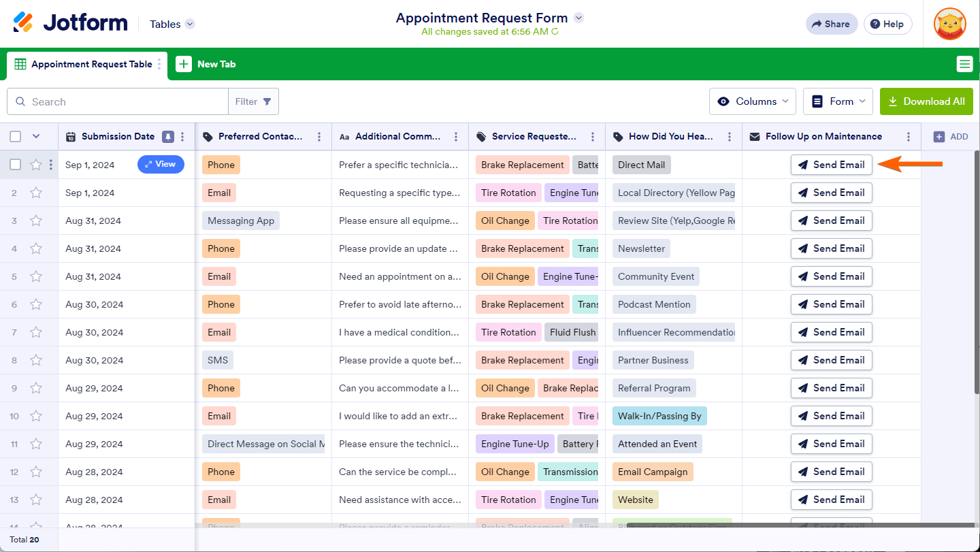Select the checkbox for row 1

click(16, 165)
